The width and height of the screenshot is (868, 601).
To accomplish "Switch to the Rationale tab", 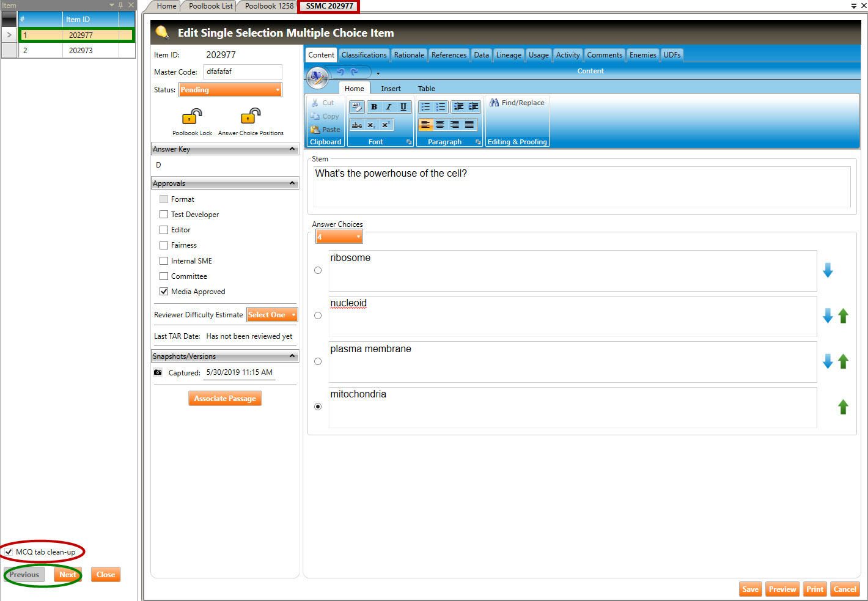I will coord(408,55).
